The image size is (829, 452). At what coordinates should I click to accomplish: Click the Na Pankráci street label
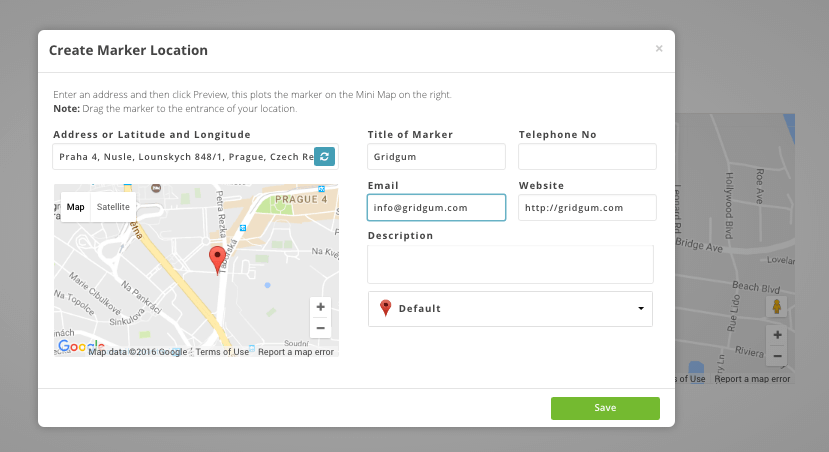[141, 298]
